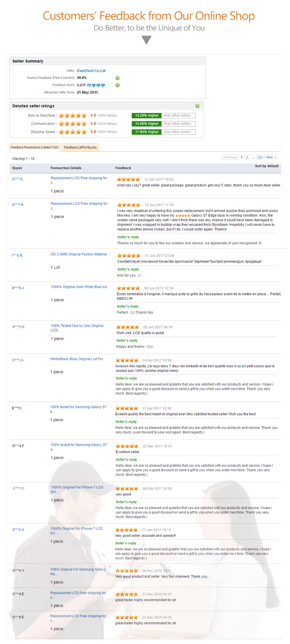
Task: Click the star rating on G***l E.'s feedback
Action: coord(128,179)
